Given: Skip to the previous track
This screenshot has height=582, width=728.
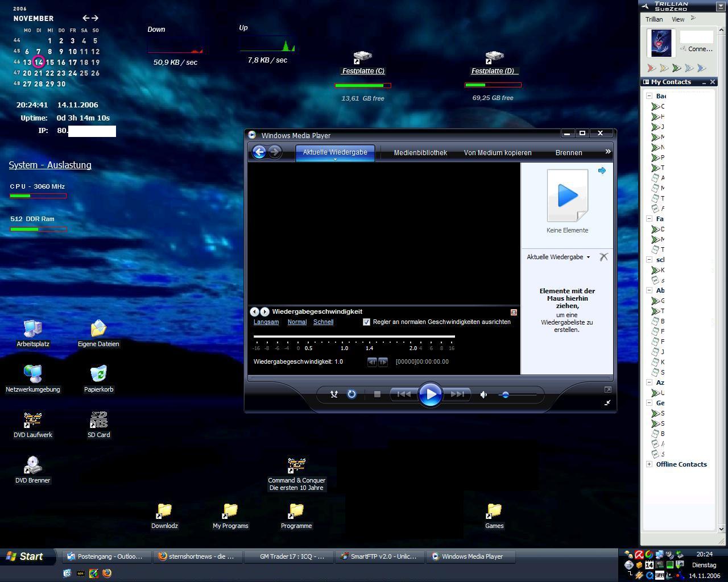Looking at the screenshot, I should coord(403,394).
